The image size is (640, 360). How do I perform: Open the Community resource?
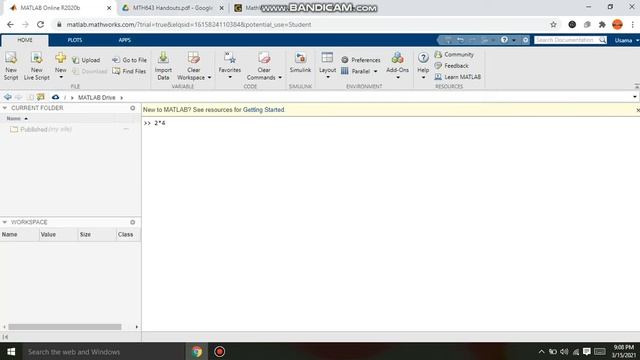pyautogui.click(x=454, y=54)
